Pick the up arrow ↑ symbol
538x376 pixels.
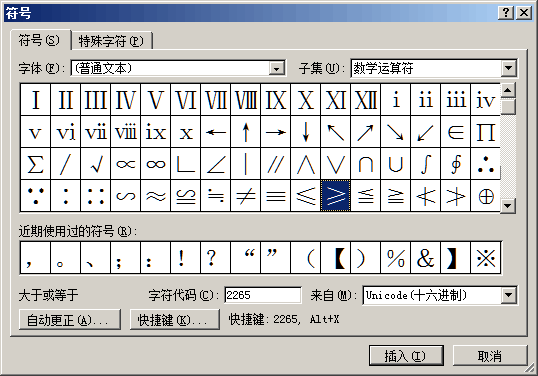click(x=246, y=132)
